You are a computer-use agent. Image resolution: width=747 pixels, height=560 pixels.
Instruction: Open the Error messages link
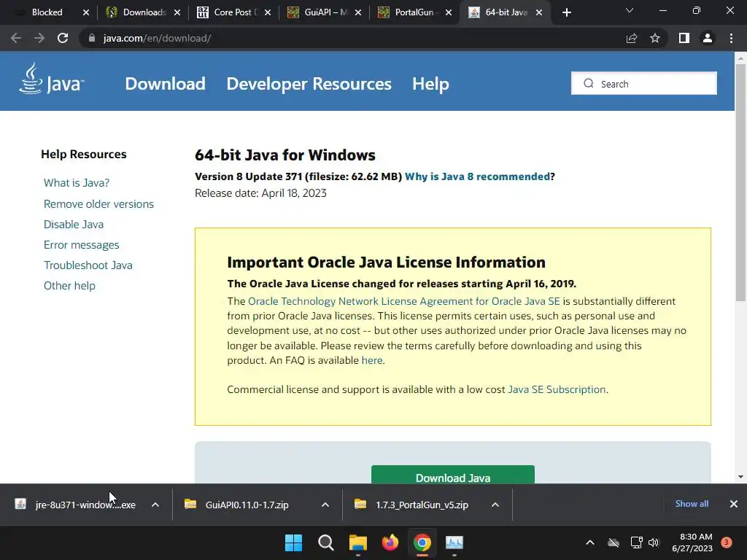pos(82,245)
